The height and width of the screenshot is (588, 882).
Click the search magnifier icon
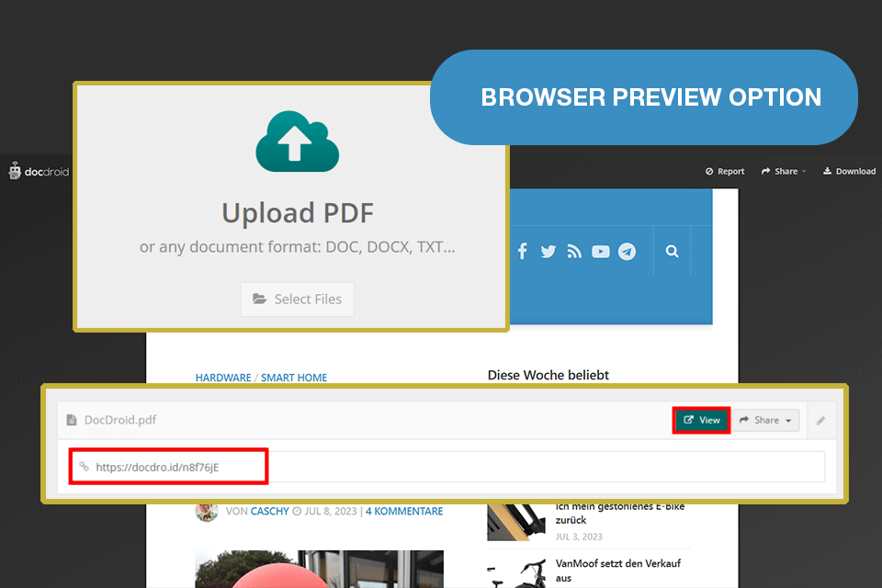672,251
